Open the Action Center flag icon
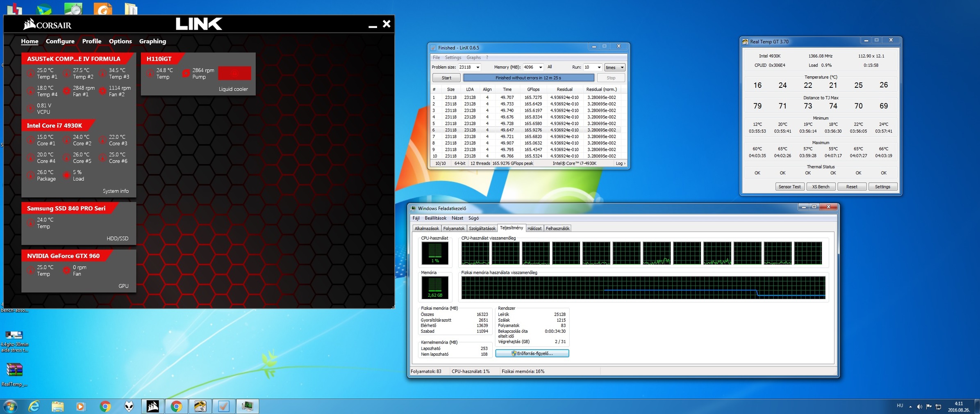 tap(929, 407)
